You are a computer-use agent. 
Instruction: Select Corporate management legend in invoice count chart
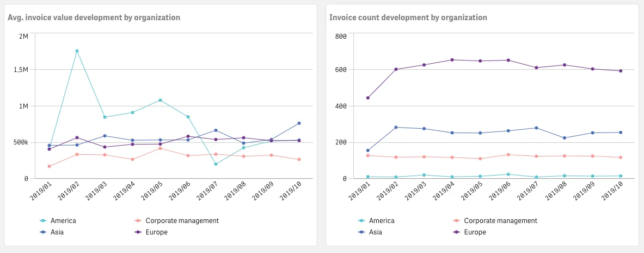click(500, 221)
